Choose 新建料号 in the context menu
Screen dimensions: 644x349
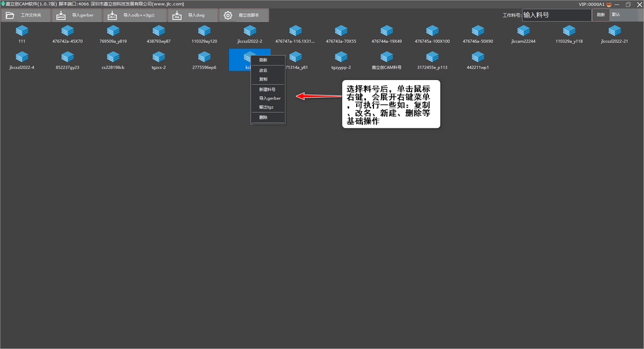click(x=268, y=89)
